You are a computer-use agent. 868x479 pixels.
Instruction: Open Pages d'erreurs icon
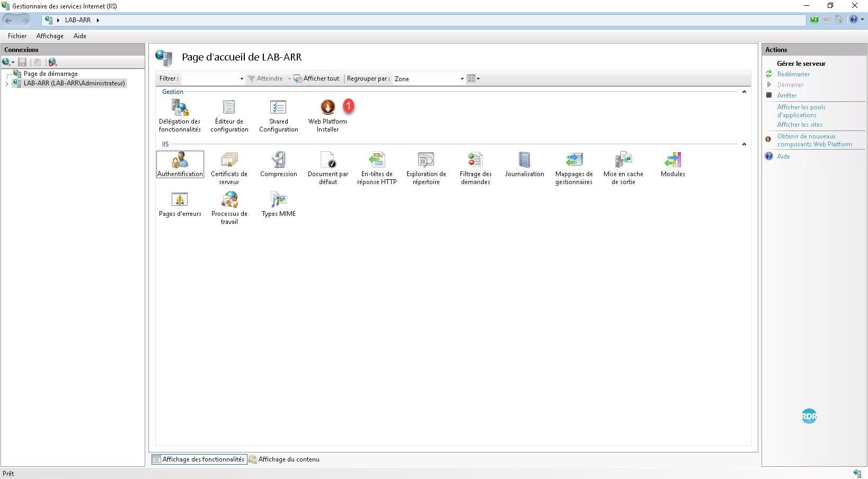[180, 204]
